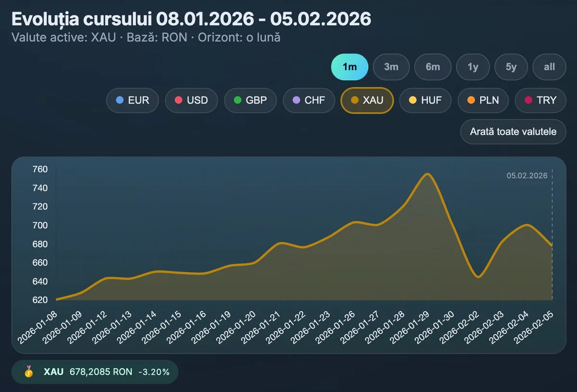Click the dashed 05.02.2026 date marker line
Viewport: 577px width, 392px height.
[x=551, y=236]
